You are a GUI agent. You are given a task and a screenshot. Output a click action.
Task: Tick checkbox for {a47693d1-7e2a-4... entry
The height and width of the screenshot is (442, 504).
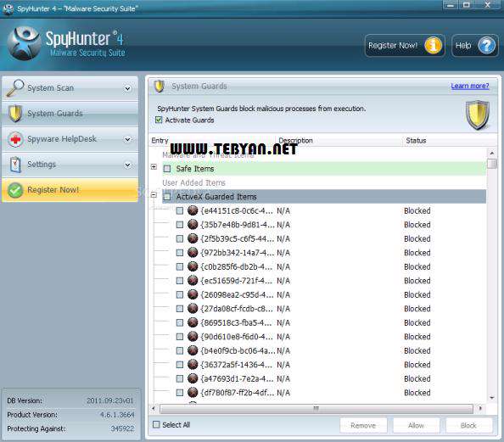point(180,378)
